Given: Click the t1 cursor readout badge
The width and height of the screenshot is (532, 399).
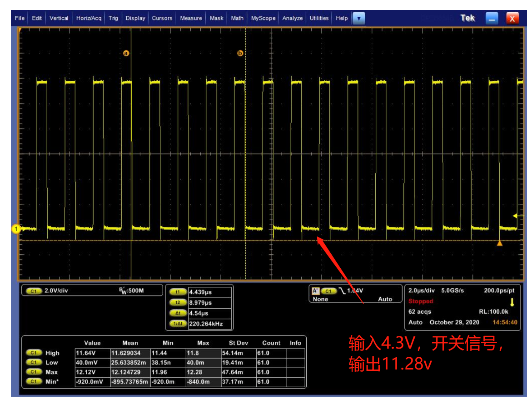Looking at the screenshot, I should [x=178, y=292].
